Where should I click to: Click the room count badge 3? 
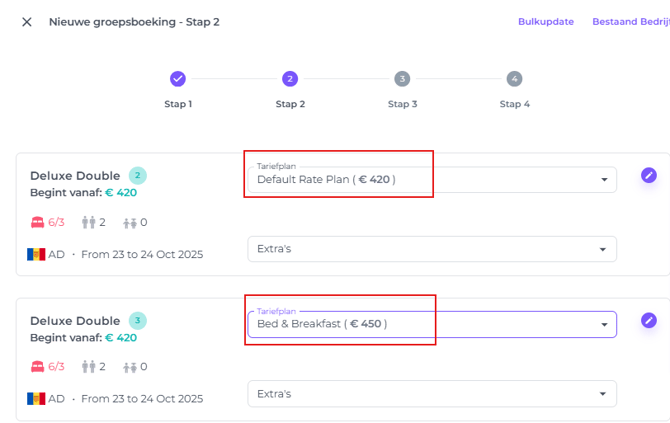tap(138, 321)
